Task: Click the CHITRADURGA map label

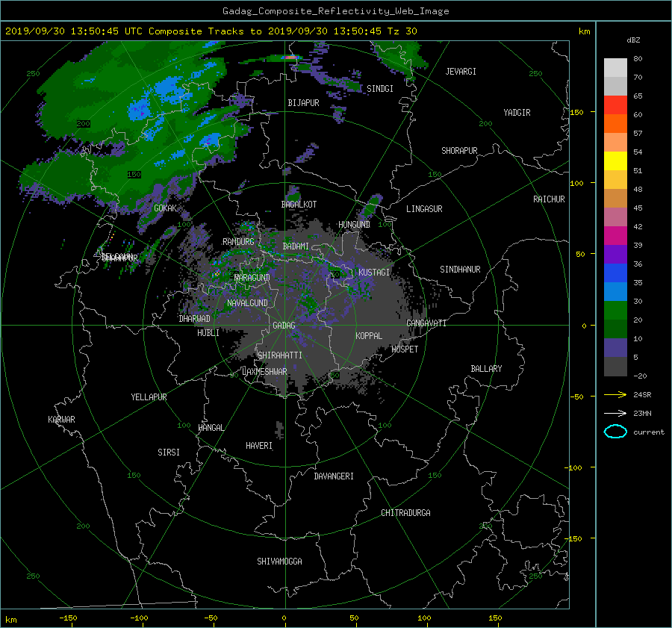Action: [x=405, y=513]
